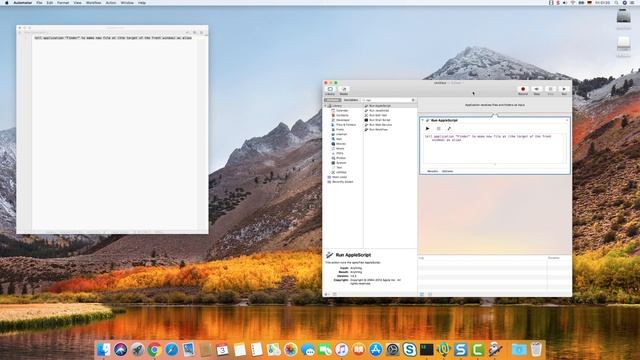640x360 pixels.
Task: Click the Duration column header in the log
Action: [554, 258]
